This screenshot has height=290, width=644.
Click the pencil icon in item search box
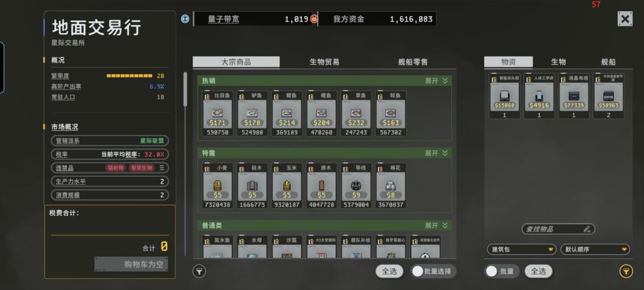[587, 229]
